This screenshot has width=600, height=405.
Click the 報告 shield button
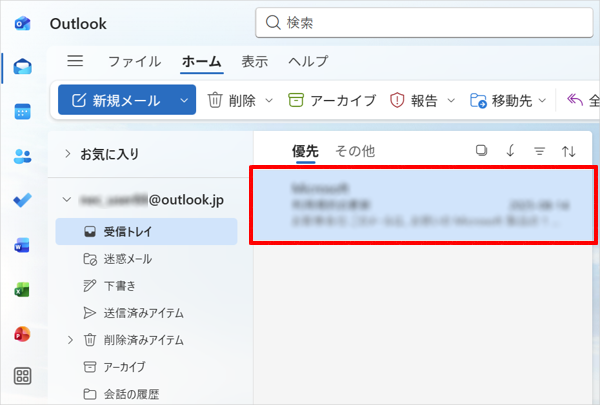[414, 100]
